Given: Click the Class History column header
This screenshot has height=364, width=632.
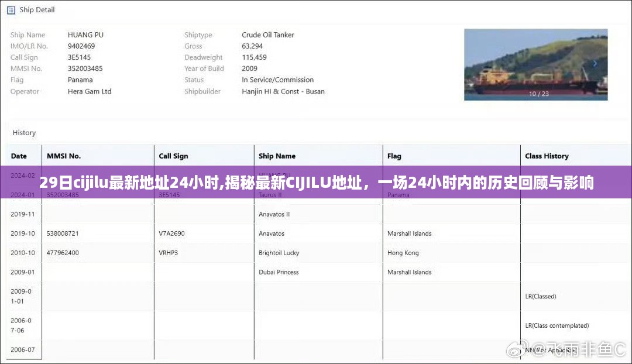Looking at the screenshot, I should coord(547,156).
